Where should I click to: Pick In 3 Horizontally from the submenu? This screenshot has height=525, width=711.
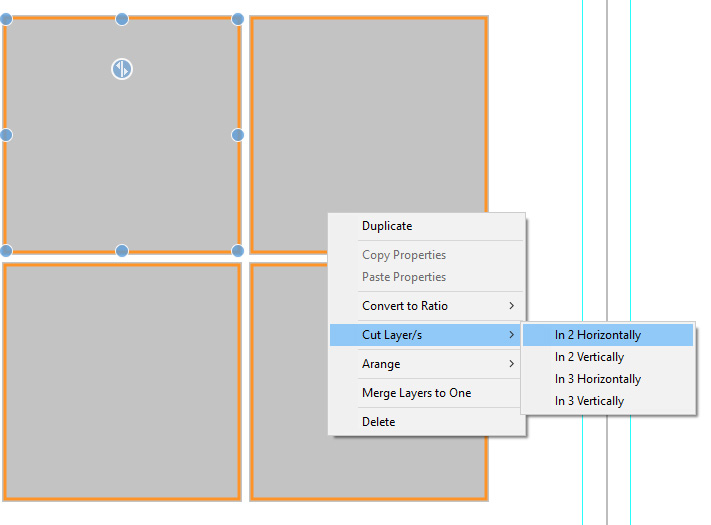point(598,379)
